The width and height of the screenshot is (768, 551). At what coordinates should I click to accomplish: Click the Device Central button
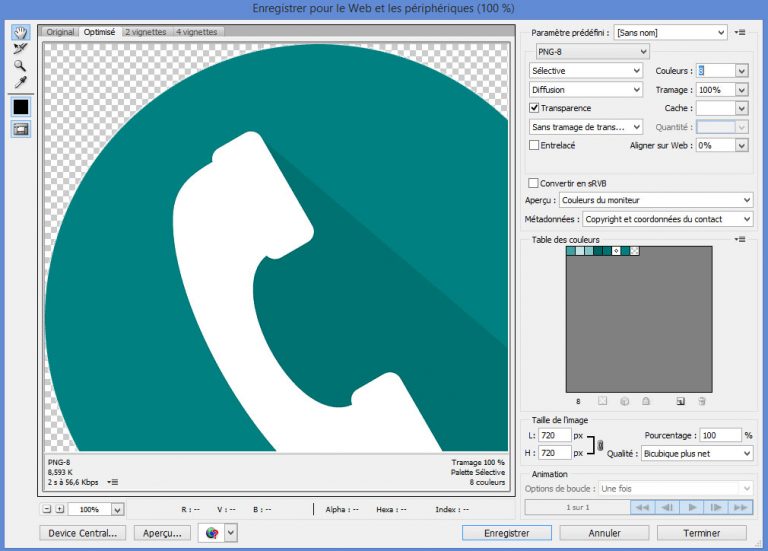pyautogui.click(x=82, y=533)
